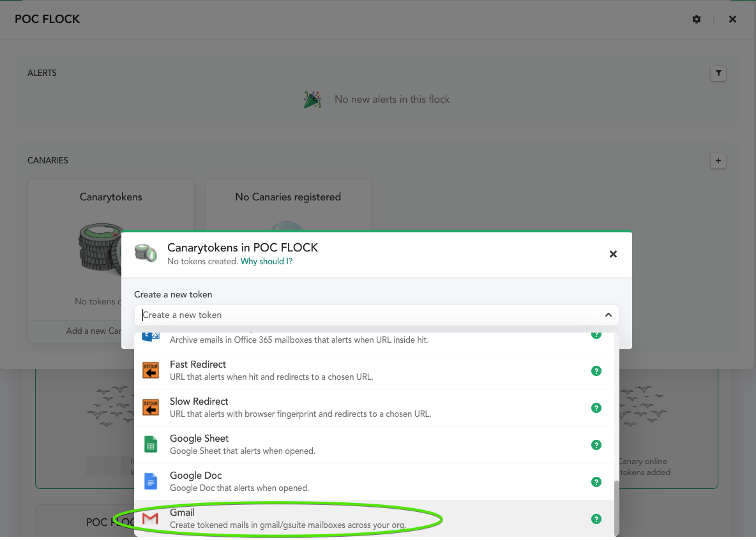The height and width of the screenshot is (540, 756).
Task: Click the blue Google Doc icon
Action: pyautogui.click(x=151, y=482)
